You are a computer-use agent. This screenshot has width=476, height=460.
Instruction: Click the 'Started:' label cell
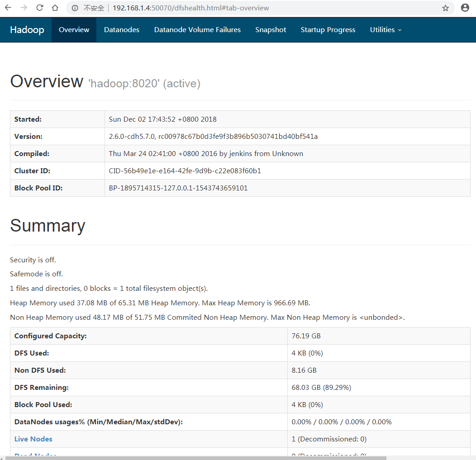pos(57,119)
